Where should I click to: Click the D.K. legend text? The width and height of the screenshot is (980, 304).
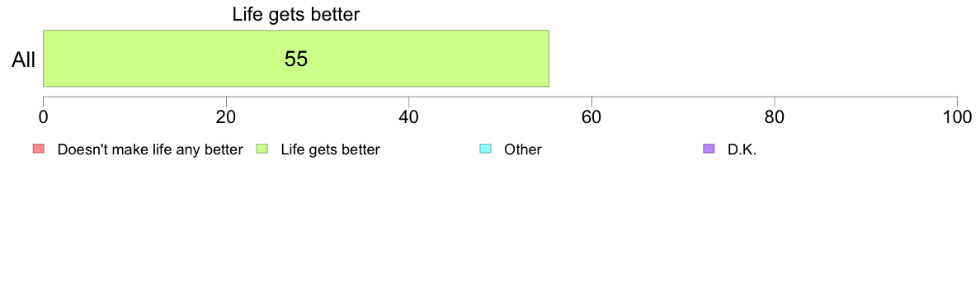pos(742,150)
